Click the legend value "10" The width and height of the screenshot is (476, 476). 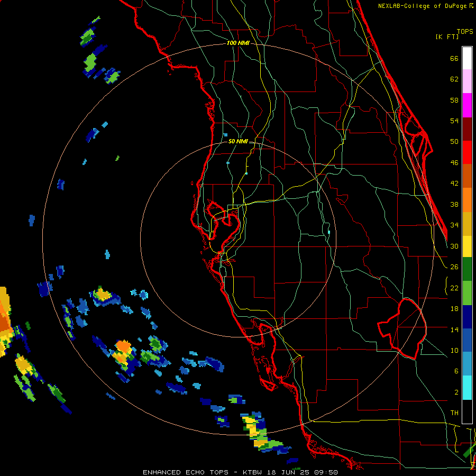(x=454, y=350)
